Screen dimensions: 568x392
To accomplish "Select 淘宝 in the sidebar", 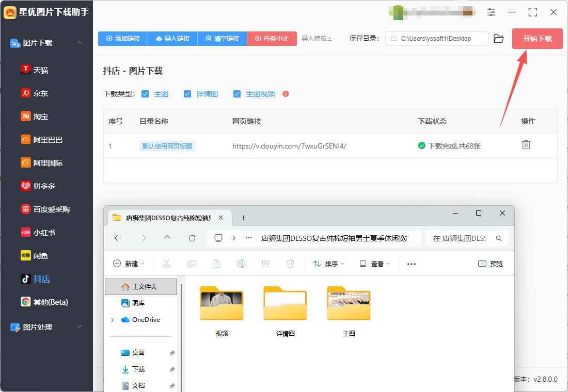I will 35,116.
